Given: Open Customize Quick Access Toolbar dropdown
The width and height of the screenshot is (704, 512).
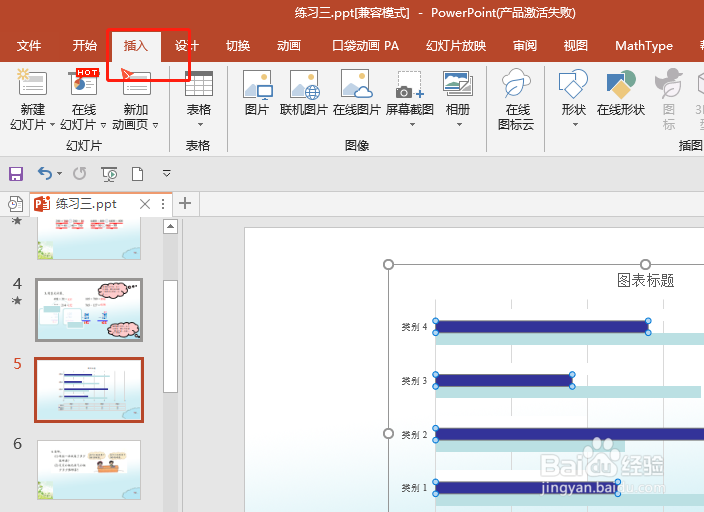Looking at the screenshot, I should point(167,173).
